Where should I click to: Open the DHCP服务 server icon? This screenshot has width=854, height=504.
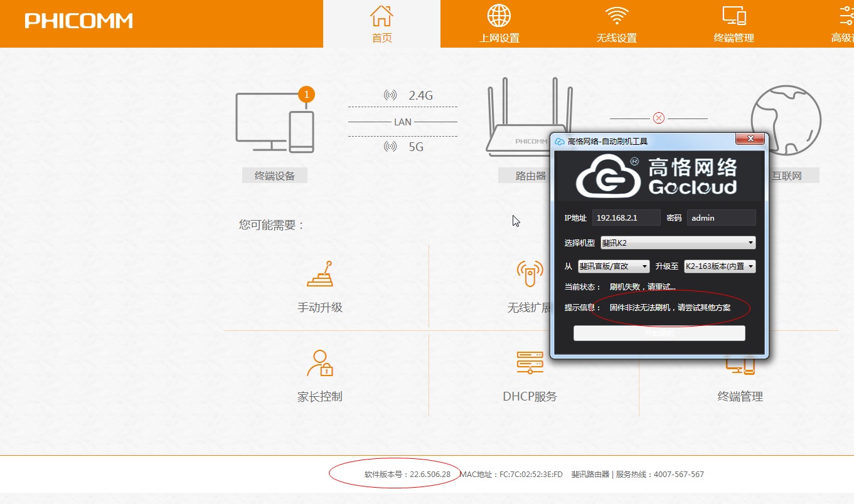pyautogui.click(x=530, y=363)
